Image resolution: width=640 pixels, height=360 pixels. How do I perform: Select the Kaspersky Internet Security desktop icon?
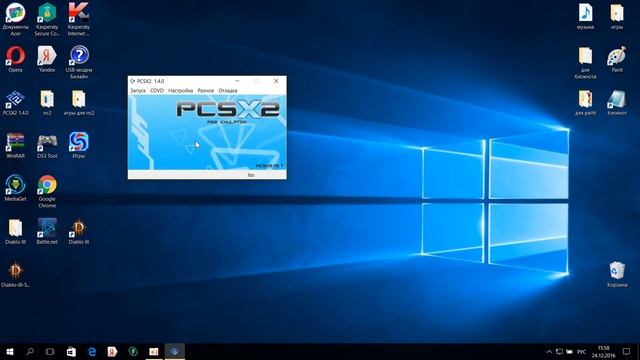tap(79, 19)
